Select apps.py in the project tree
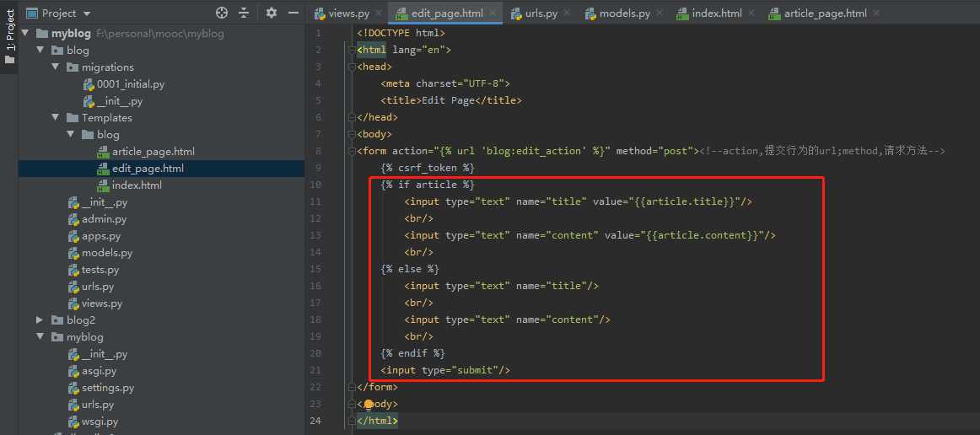The image size is (980, 435). click(101, 236)
